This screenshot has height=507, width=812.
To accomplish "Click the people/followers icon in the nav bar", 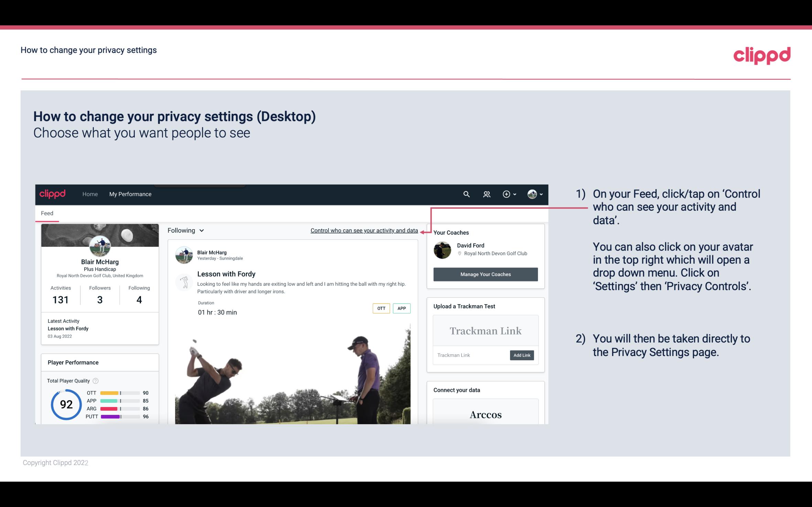I will pos(487,194).
